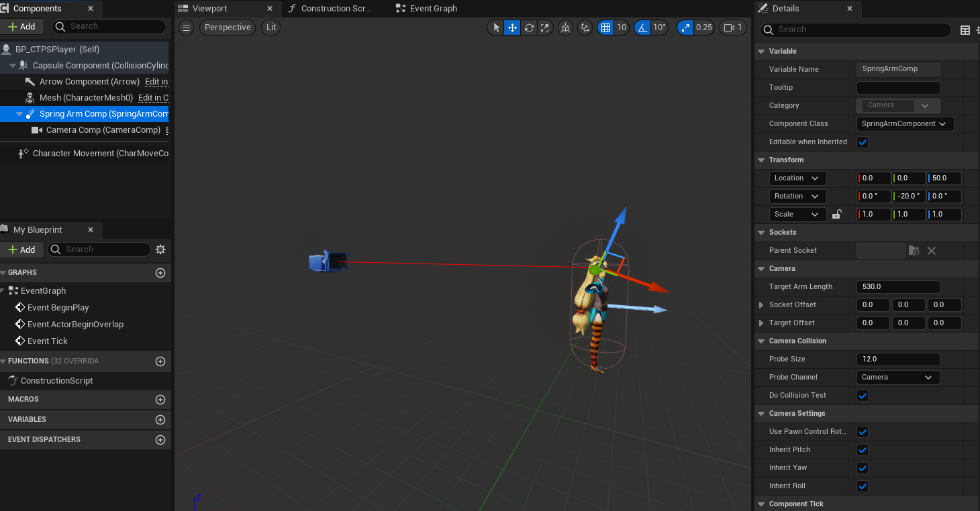Open Location type dropdown in Transform
Screen dimensions: 980x511
[797, 178]
